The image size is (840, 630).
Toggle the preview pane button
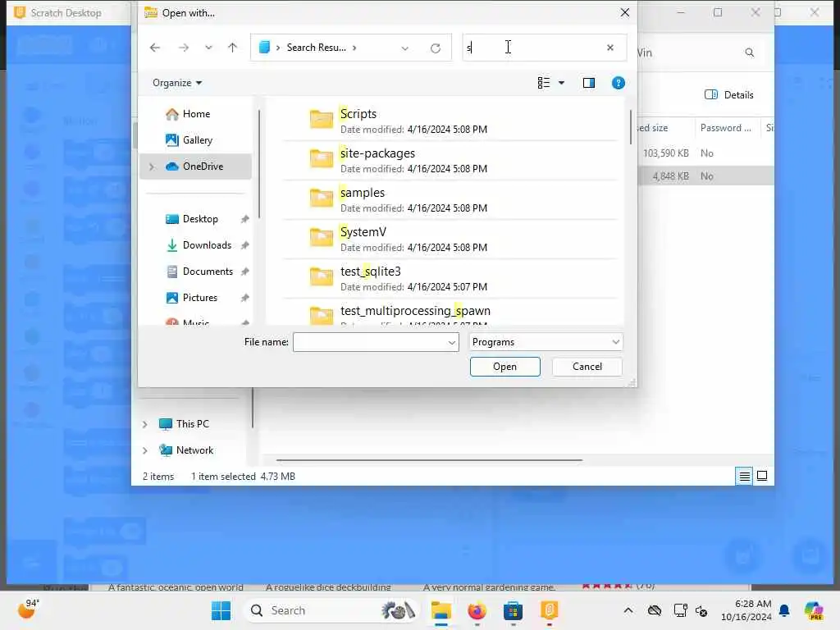tap(589, 83)
